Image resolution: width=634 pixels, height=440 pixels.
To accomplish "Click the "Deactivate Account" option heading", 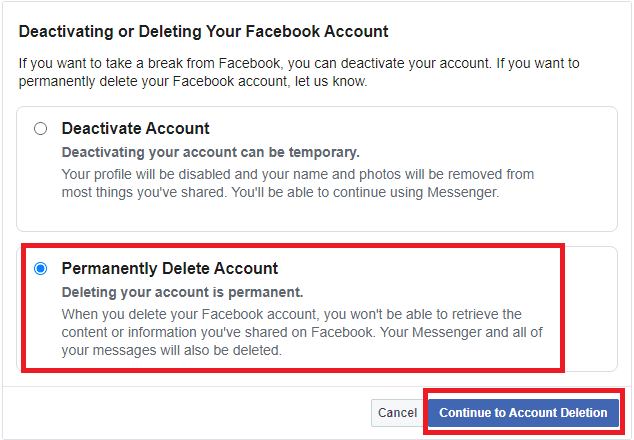I will 135,129.
